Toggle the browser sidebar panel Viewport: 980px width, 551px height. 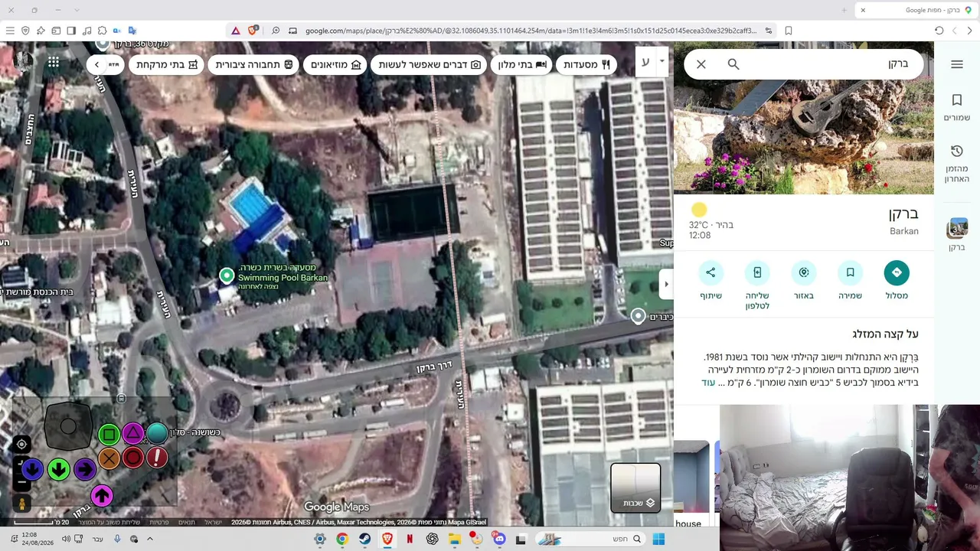click(71, 31)
